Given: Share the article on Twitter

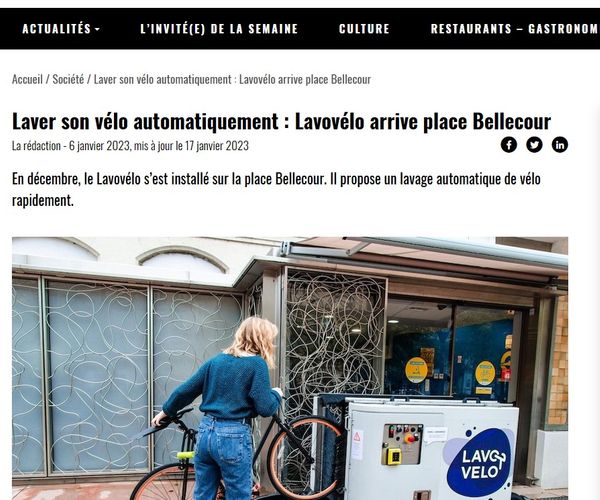Looking at the screenshot, I should (534, 145).
